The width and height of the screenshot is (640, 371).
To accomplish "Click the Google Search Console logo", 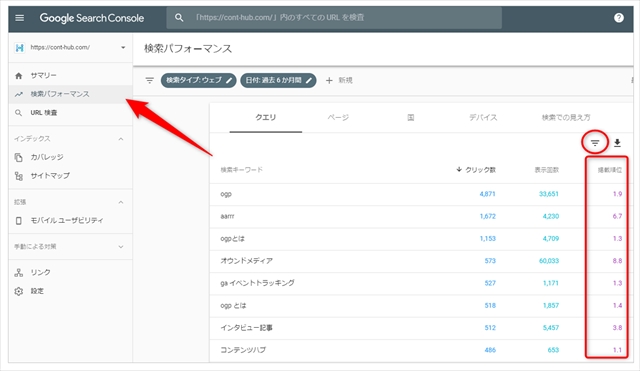I will 92,18.
